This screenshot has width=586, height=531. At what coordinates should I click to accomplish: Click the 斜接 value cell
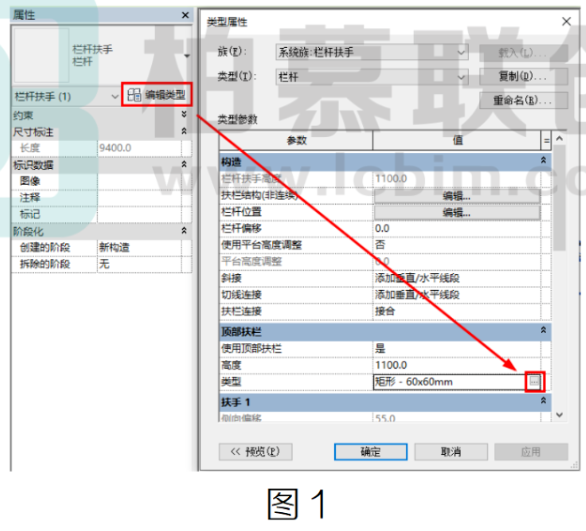coord(457,278)
